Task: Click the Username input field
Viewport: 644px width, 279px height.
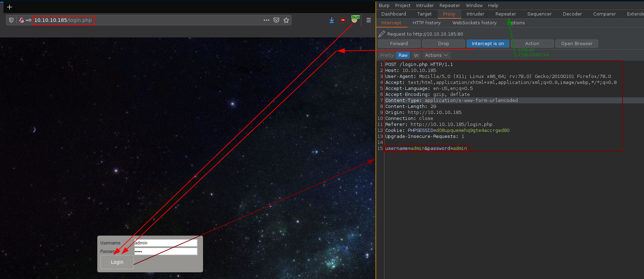Action: click(x=166, y=243)
